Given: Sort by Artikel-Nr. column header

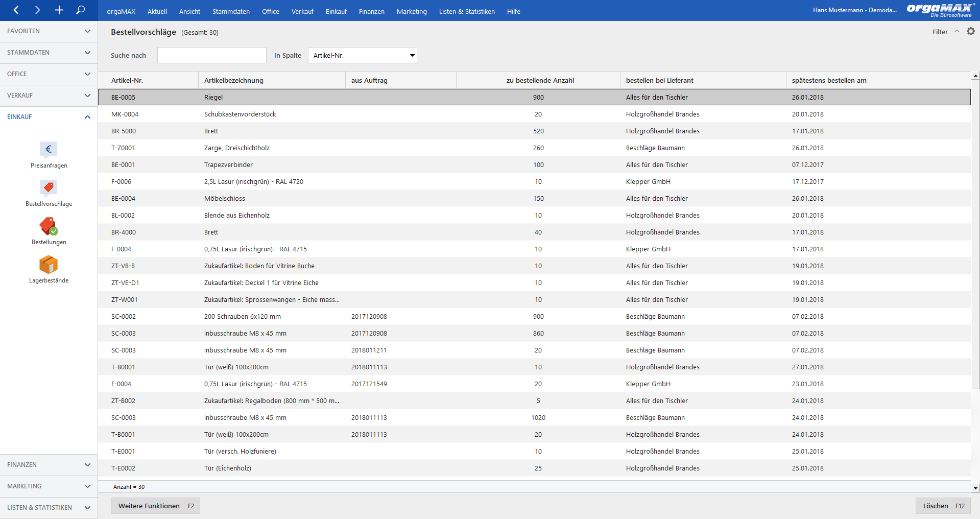Looking at the screenshot, I should pyautogui.click(x=148, y=80).
